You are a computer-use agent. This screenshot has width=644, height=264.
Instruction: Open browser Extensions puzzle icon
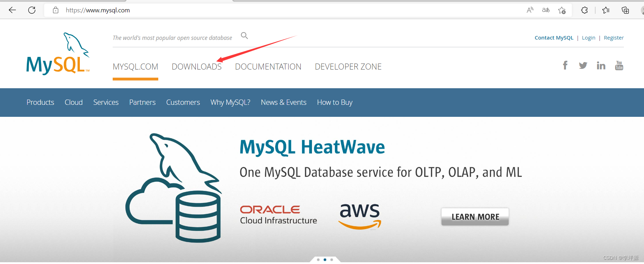pyautogui.click(x=585, y=10)
